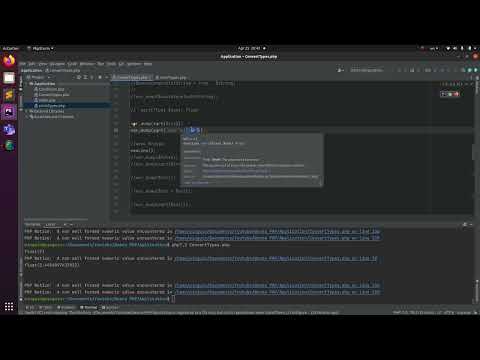Open Project panel gear options
Image resolution: width=480 pixels, height=360 pixels.
tap(100, 77)
